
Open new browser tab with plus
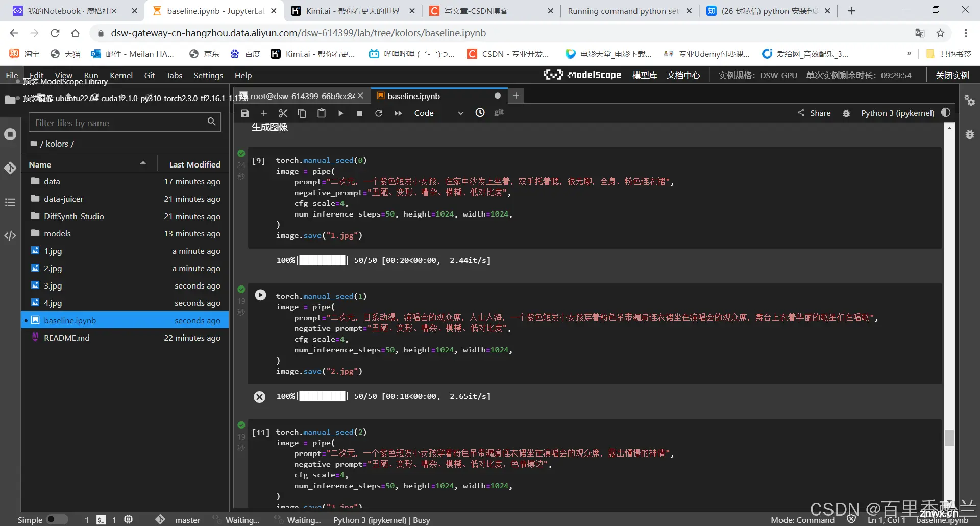pos(851,11)
